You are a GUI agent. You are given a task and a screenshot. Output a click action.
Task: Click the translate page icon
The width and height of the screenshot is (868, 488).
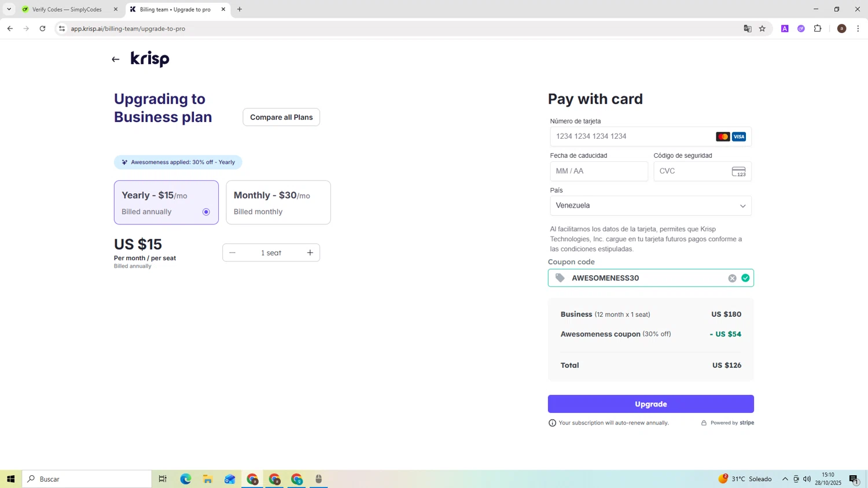click(748, 28)
